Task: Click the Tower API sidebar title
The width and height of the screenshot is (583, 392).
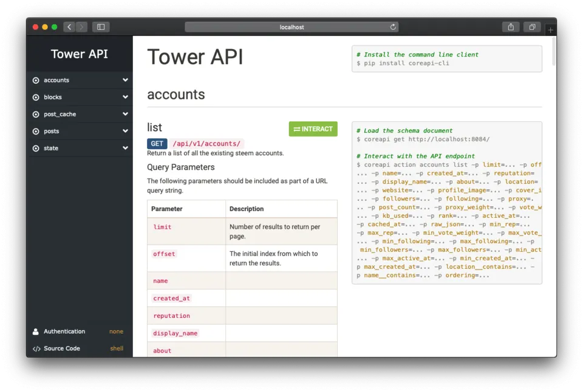Action: 79,54
